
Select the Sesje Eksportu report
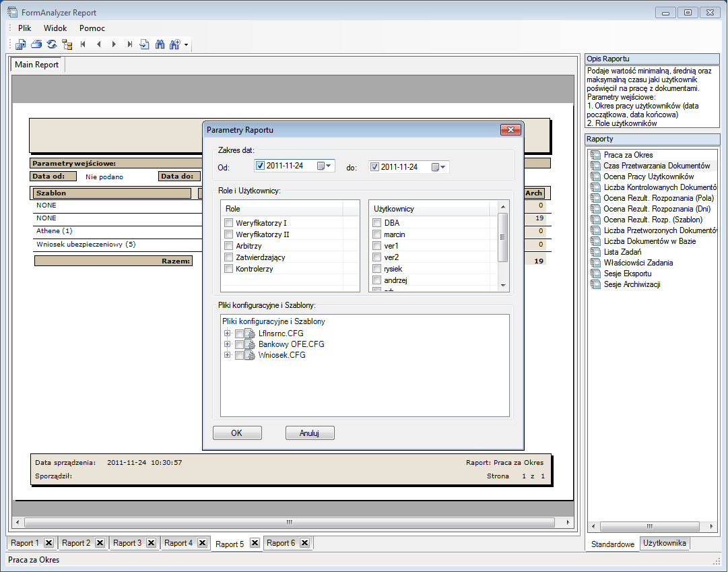[x=628, y=274]
